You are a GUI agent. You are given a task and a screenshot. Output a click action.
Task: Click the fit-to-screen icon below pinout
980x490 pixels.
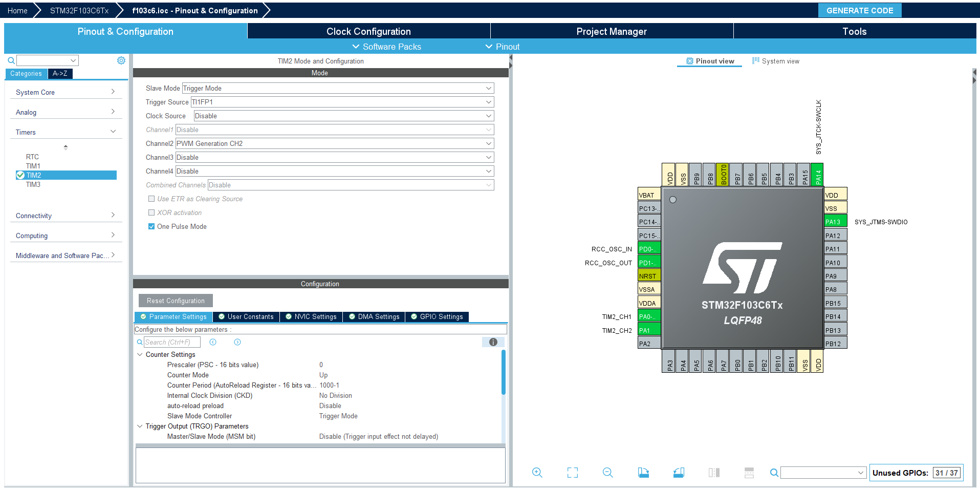pyautogui.click(x=573, y=473)
